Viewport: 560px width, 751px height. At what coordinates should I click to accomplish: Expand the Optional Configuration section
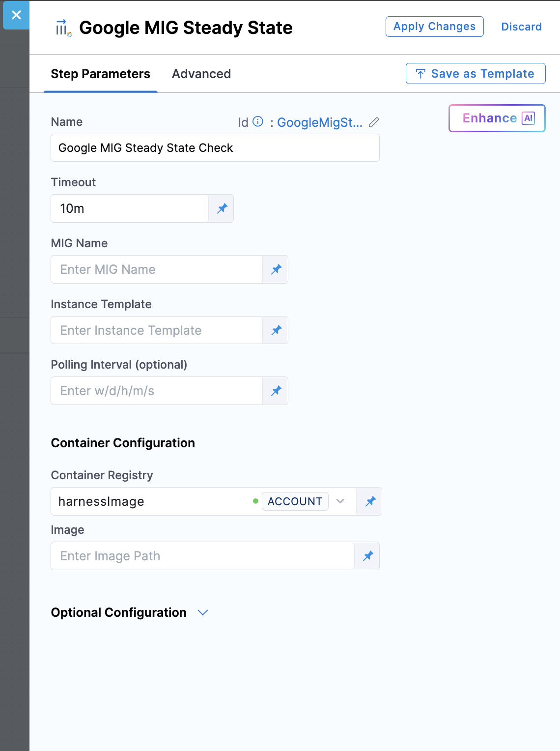202,612
